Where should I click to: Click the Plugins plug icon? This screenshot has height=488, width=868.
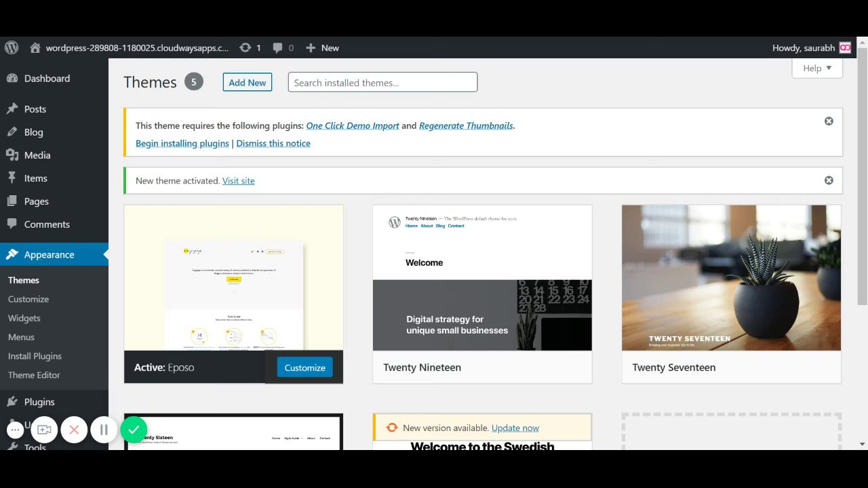click(12, 401)
